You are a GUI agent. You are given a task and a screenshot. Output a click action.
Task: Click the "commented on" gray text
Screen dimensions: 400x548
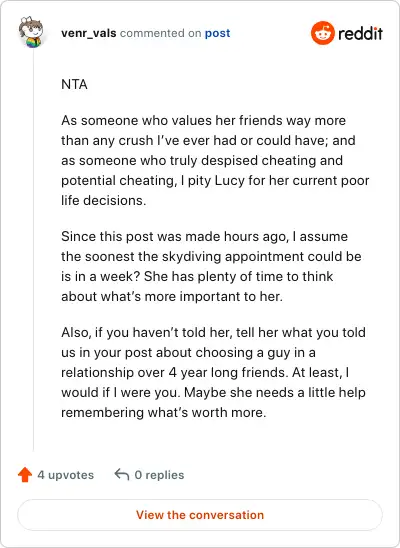(x=160, y=33)
